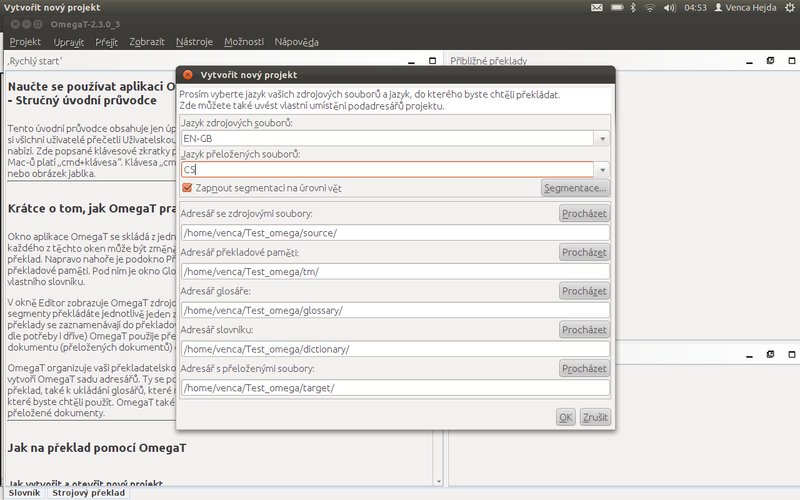800x500 pixels.
Task: Open the Bluetooth indicator menu
Action: coord(632,7)
